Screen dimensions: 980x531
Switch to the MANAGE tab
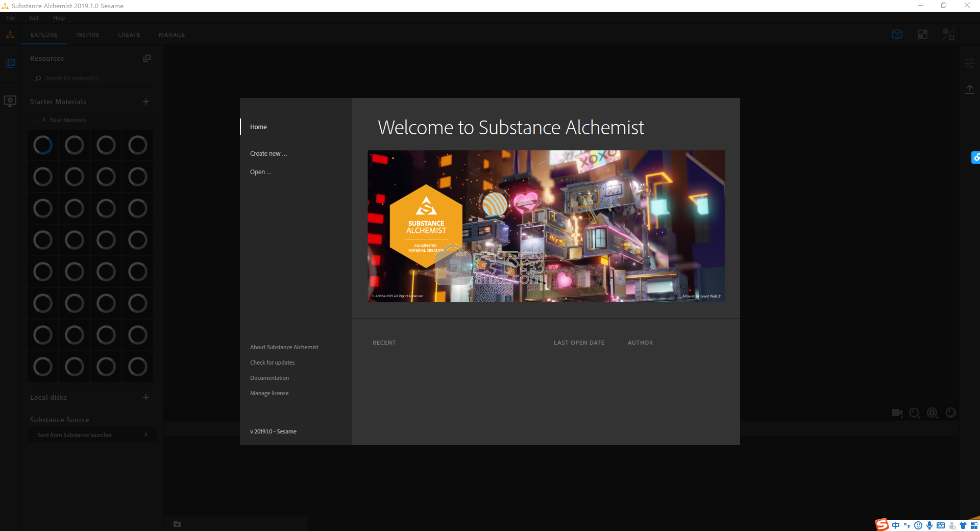pos(172,35)
